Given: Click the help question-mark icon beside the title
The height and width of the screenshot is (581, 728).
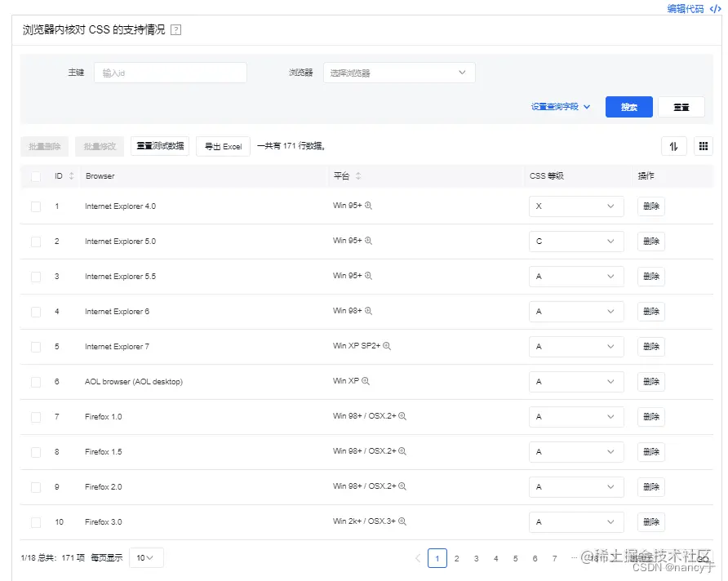Looking at the screenshot, I should (x=176, y=30).
